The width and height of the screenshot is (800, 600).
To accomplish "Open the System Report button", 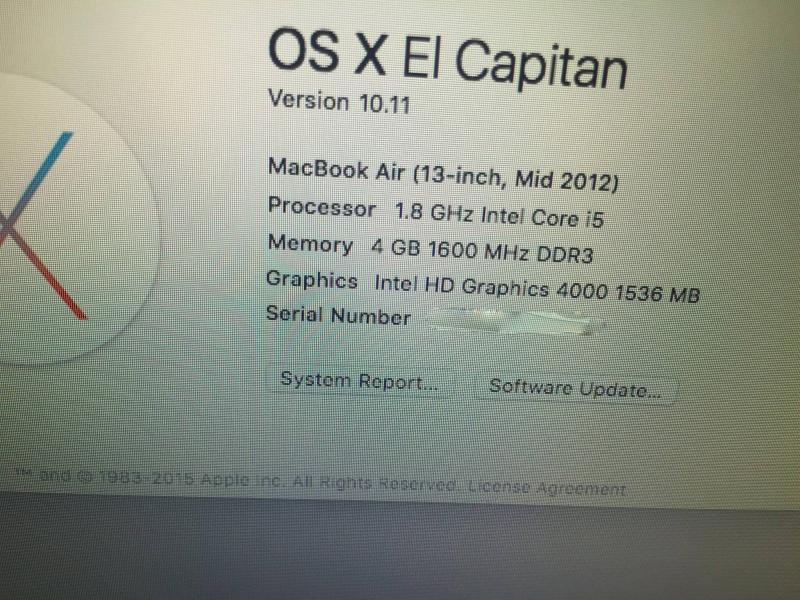I will [x=359, y=381].
